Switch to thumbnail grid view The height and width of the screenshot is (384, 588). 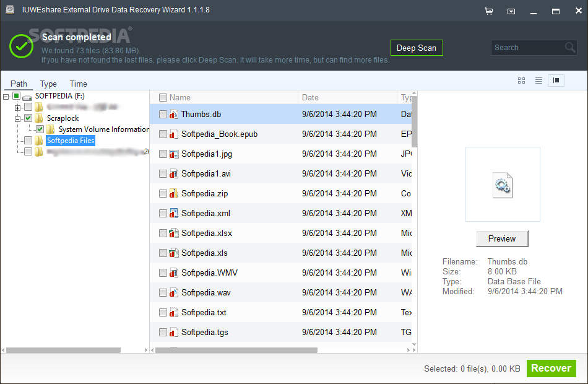521,81
